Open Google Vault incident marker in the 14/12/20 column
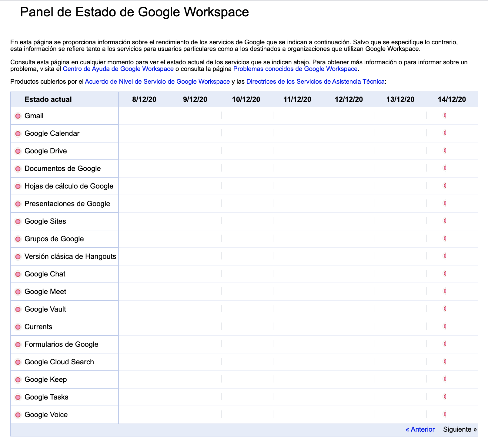Screen dimensions: 488x448 pyautogui.click(x=445, y=309)
